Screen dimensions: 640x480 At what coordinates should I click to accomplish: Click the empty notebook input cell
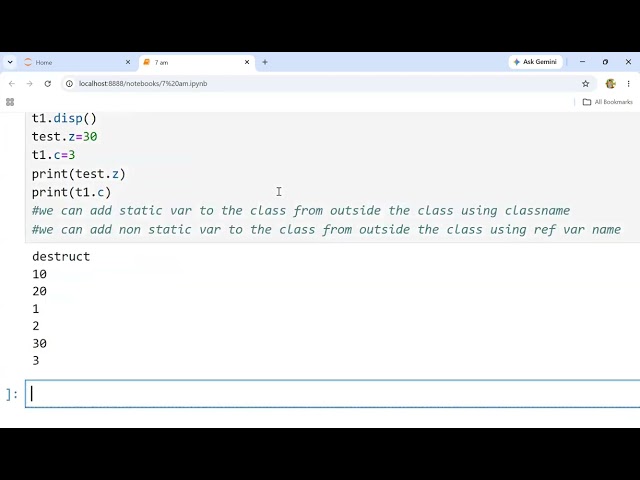point(333,394)
